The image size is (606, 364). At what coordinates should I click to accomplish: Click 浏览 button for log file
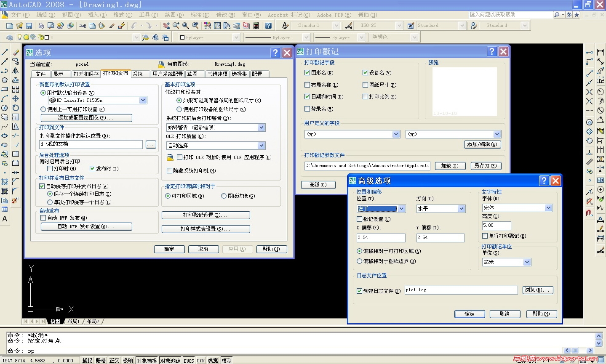coord(538,290)
